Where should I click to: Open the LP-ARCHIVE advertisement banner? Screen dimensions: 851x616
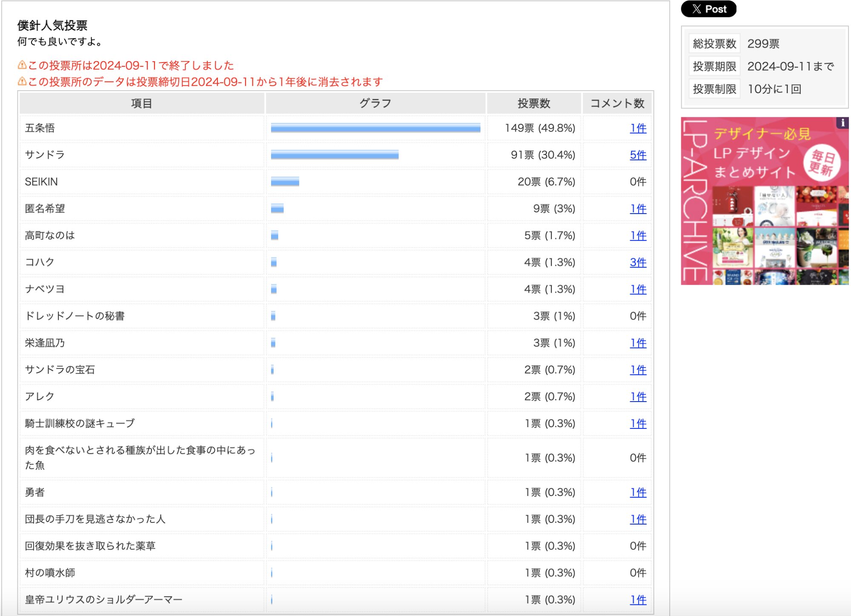(764, 201)
